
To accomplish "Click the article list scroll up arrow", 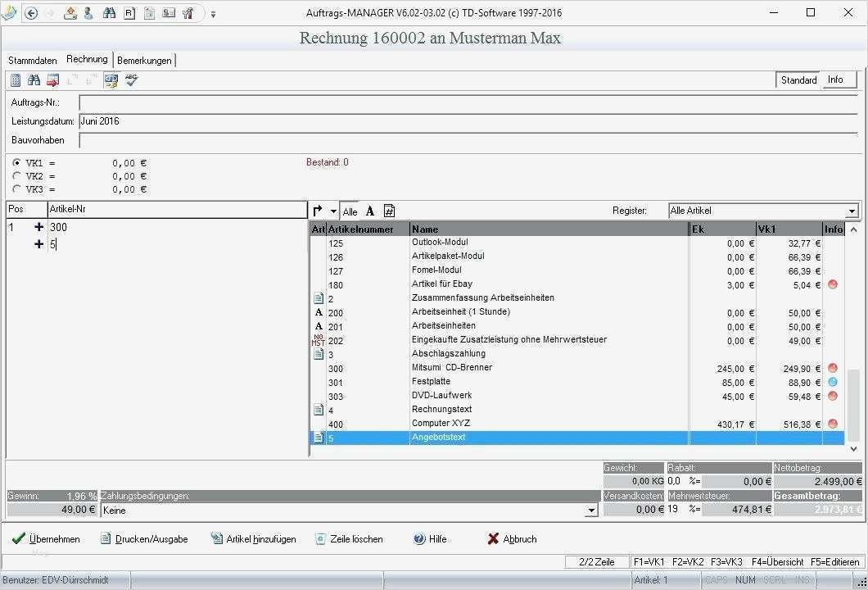I will (853, 229).
